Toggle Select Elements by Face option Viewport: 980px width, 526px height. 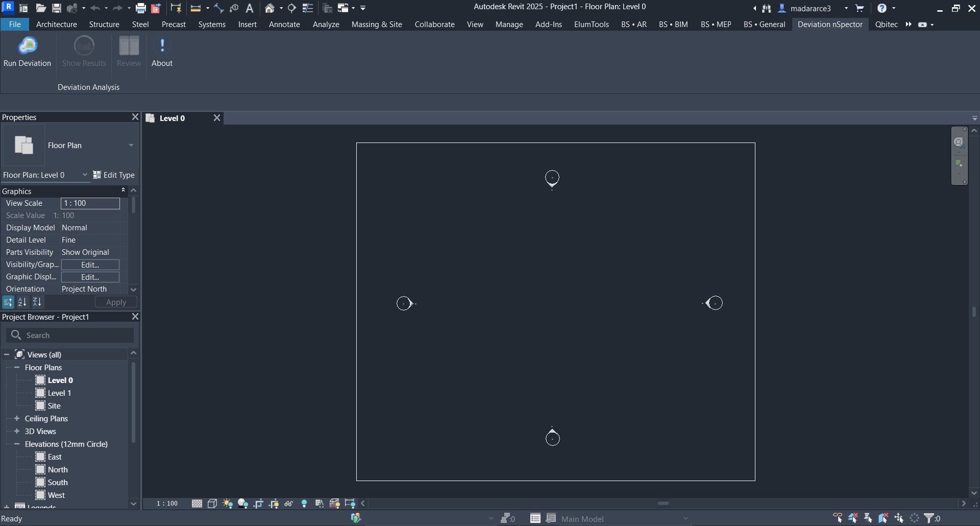[x=884, y=518]
